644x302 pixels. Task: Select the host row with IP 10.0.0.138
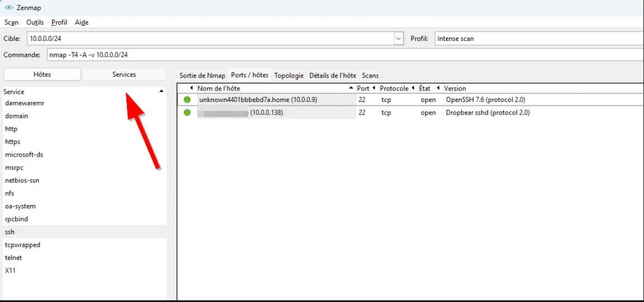(411, 112)
